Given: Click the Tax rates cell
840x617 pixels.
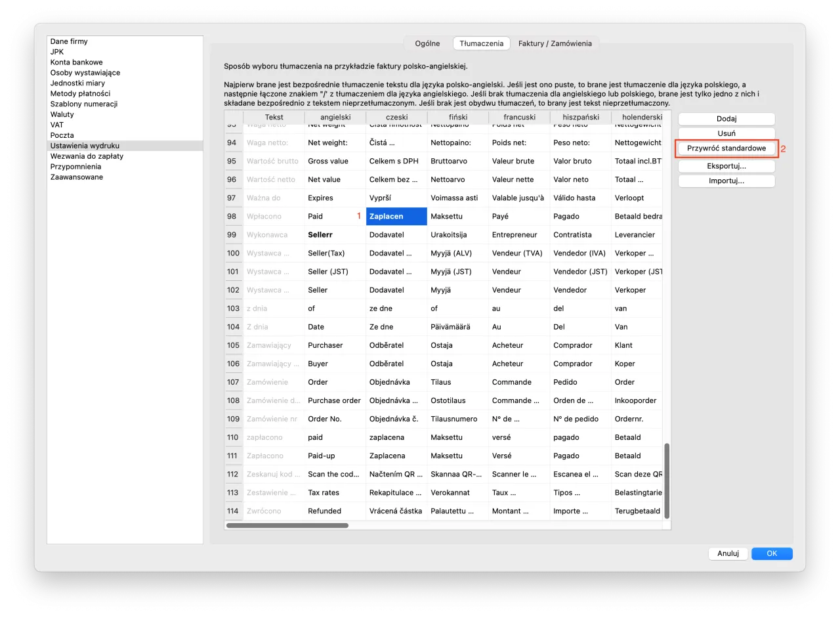Looking at the screenshot, I should pos(335,492).
